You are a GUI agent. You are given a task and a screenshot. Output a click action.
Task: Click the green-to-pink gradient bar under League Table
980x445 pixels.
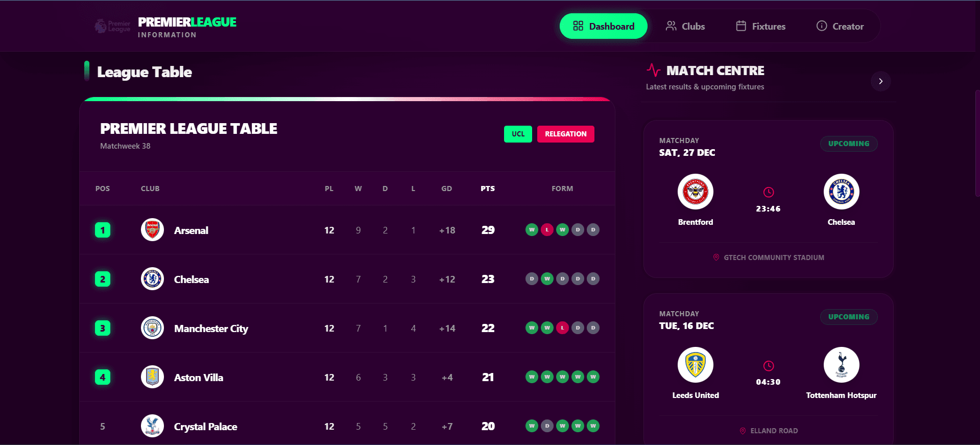pos(347,100)
